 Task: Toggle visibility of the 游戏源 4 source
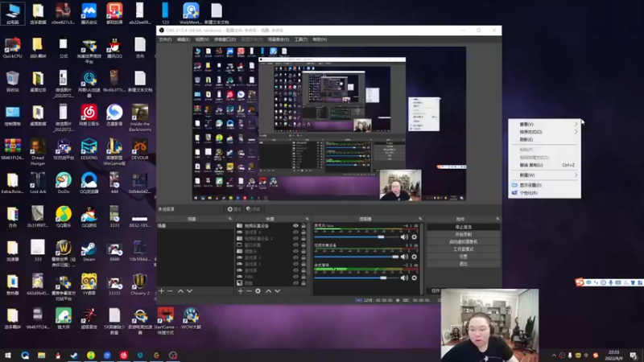(295, 232)
